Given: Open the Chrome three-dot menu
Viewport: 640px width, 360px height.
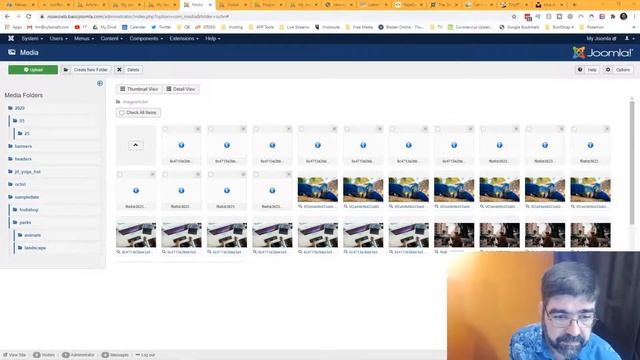Looking at the screenshot, I should [x=634, y=16].
